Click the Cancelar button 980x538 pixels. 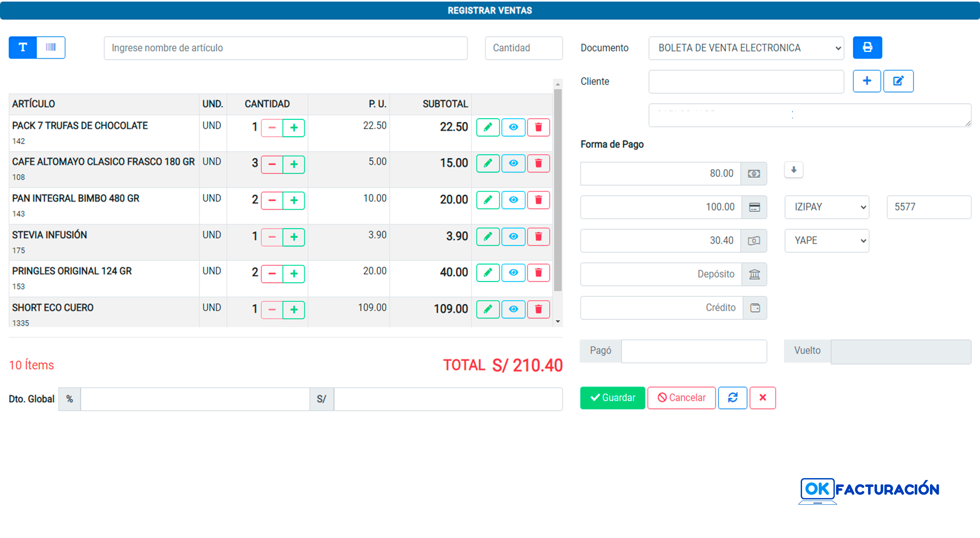[x=681, y=397]
